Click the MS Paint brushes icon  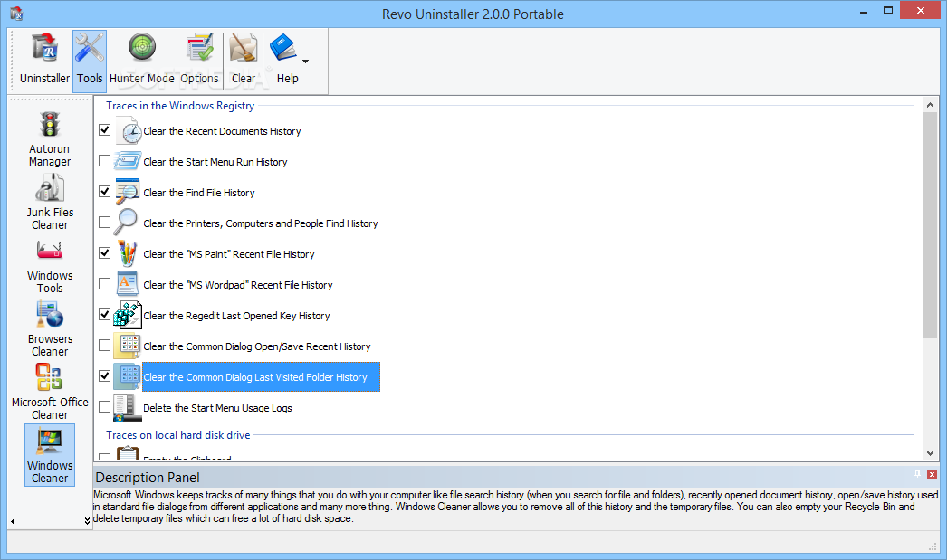point(127,253)
